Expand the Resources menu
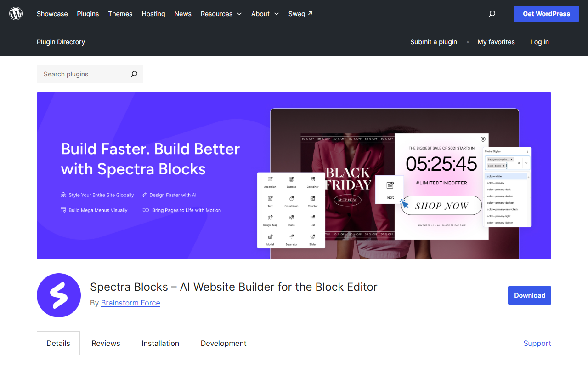Image resolution: width=588 pixels, height=368 pixels. click(x=221, y=14)
